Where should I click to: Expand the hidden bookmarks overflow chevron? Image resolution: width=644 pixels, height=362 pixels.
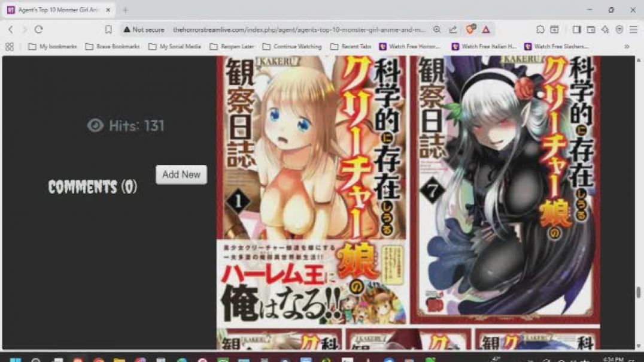click(627, 46)
